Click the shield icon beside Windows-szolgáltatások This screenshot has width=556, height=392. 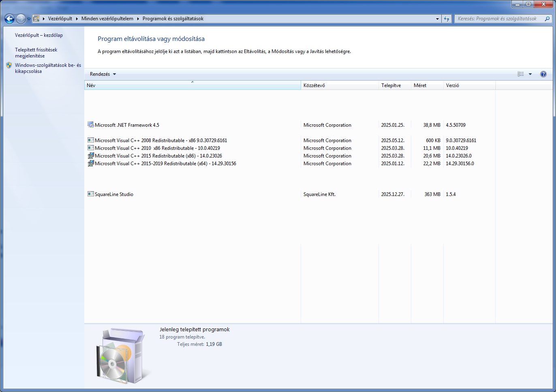(x=9, y=65)
